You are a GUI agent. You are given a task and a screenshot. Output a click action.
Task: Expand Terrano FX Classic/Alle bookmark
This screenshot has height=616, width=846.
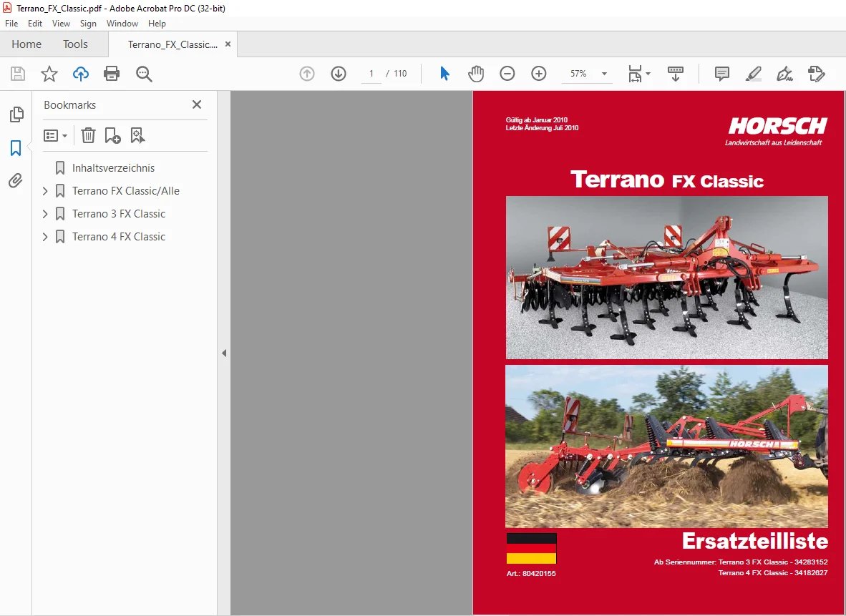click(45, 191)
